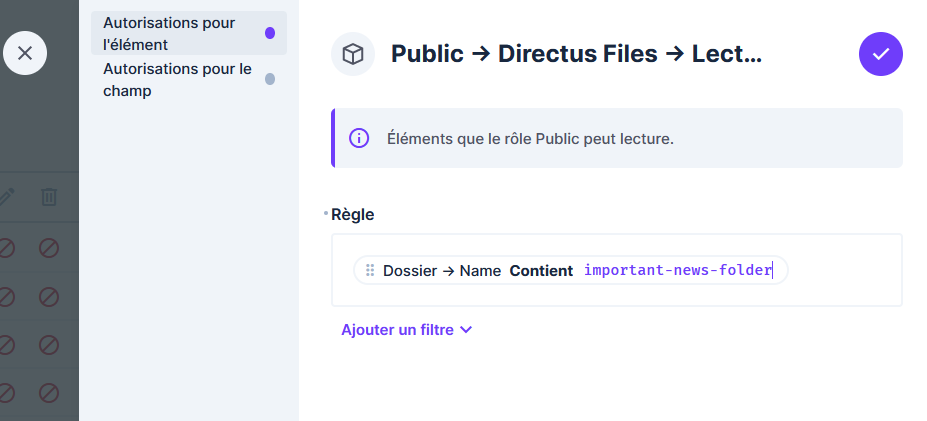Select the "Dossier → Name" field selector
This screenshot has height=421, width=927.
(x=442, y=270)
